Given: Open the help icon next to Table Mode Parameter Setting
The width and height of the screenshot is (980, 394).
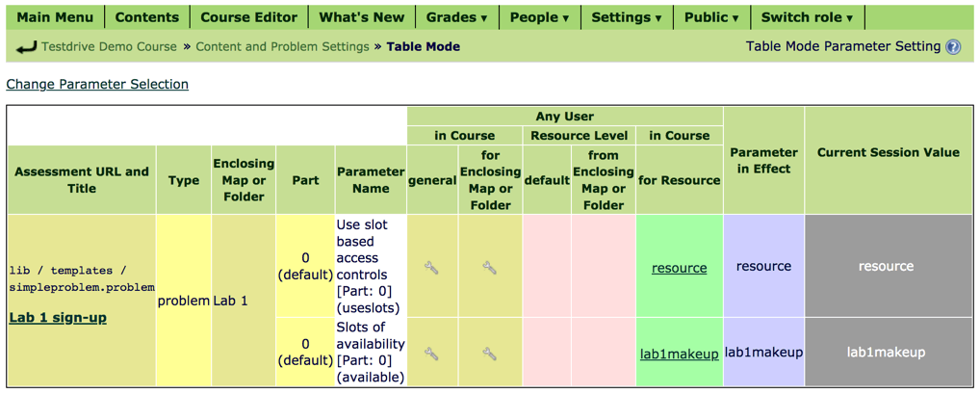Looking at the screenshot, I should pos(953,47).
